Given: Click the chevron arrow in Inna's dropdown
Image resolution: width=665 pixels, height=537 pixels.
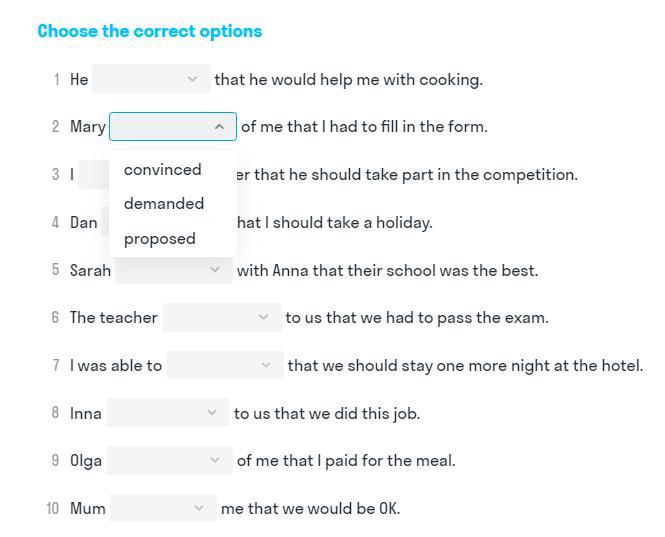Looking at the screenshot, I should 212,413.
